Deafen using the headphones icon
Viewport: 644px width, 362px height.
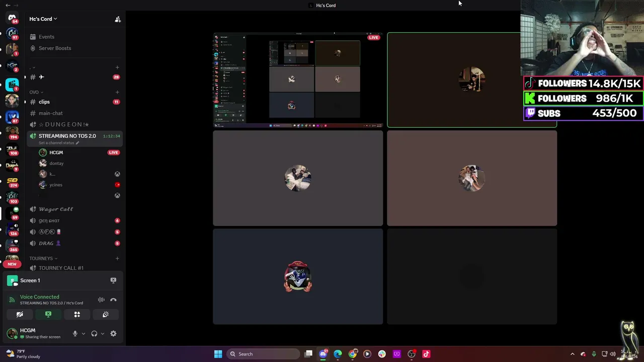(x=94, y=333)
